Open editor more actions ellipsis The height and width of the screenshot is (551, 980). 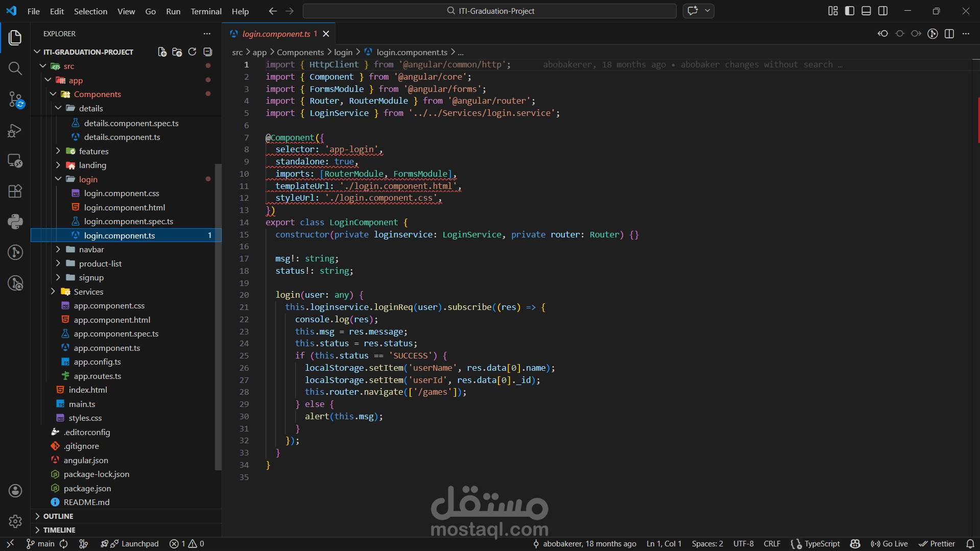(x=966, y=34)
